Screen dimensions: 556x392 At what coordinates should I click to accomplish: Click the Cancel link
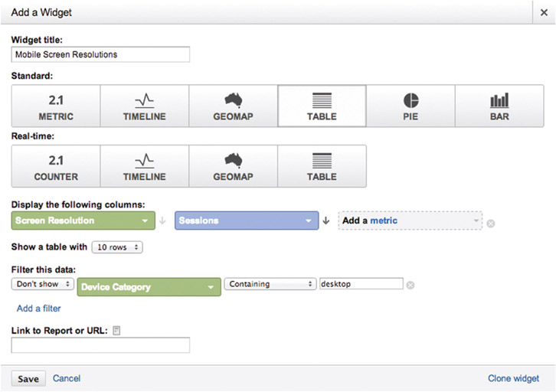point(67,378)
